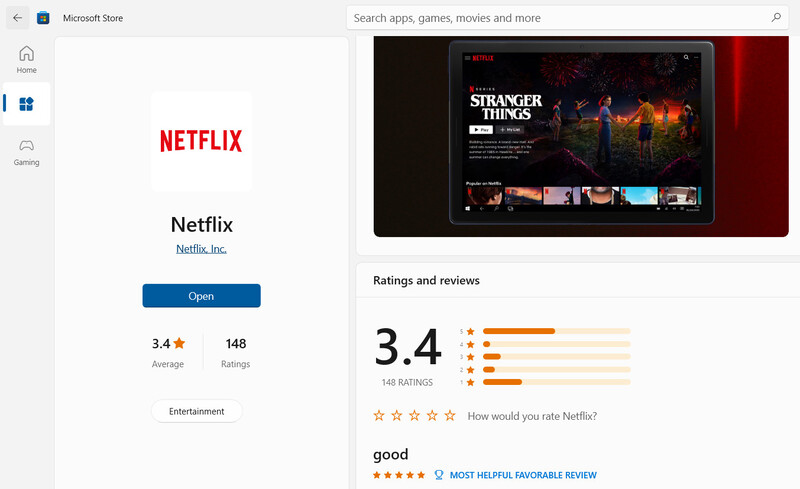
Task: Click the search magnifier icon
Action: tap(776, 18)
